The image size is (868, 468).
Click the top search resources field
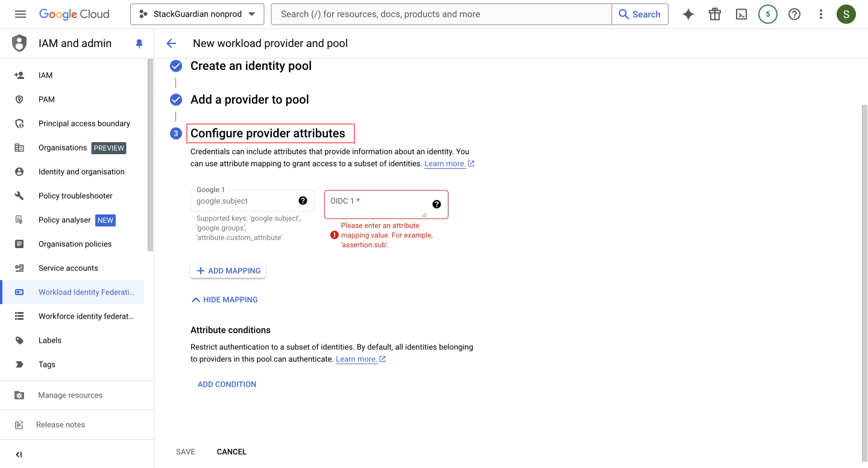(441, 14)
